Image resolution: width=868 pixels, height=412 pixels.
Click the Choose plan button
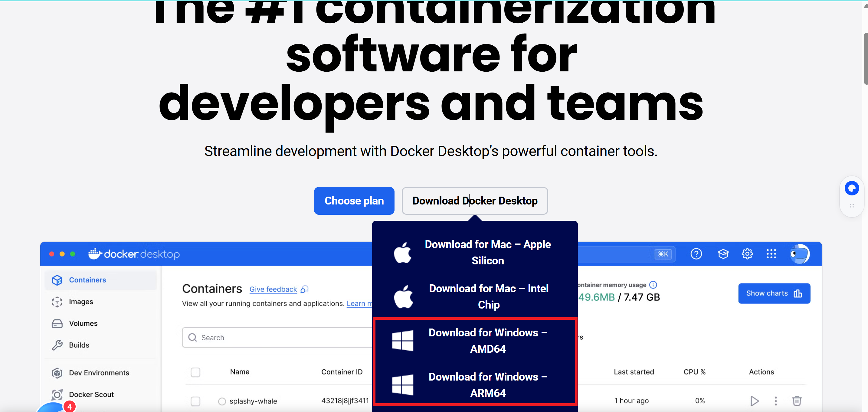tap(354, 201)
